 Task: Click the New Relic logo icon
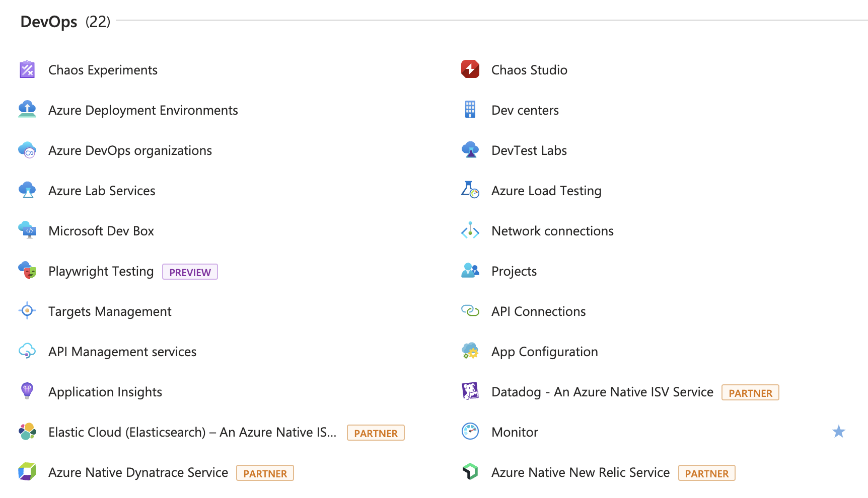tap(470, 472)
